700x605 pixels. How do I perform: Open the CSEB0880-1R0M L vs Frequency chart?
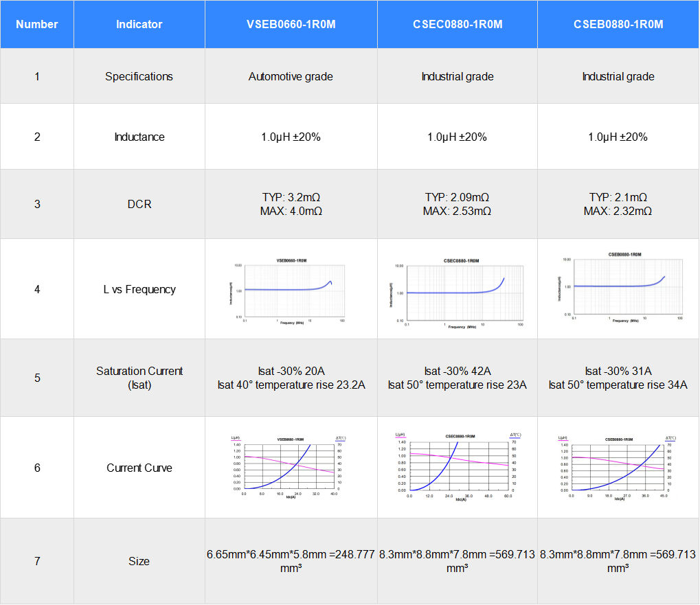[618, 288]
